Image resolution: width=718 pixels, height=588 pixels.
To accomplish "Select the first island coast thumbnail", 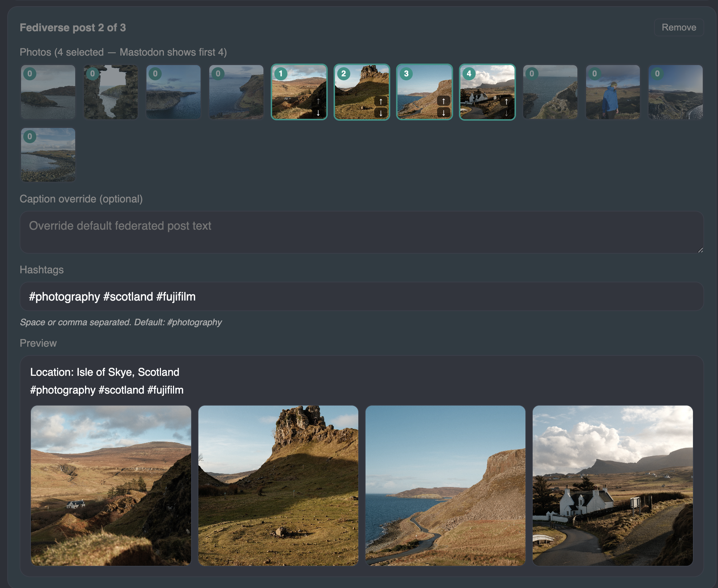I will 48,92.
